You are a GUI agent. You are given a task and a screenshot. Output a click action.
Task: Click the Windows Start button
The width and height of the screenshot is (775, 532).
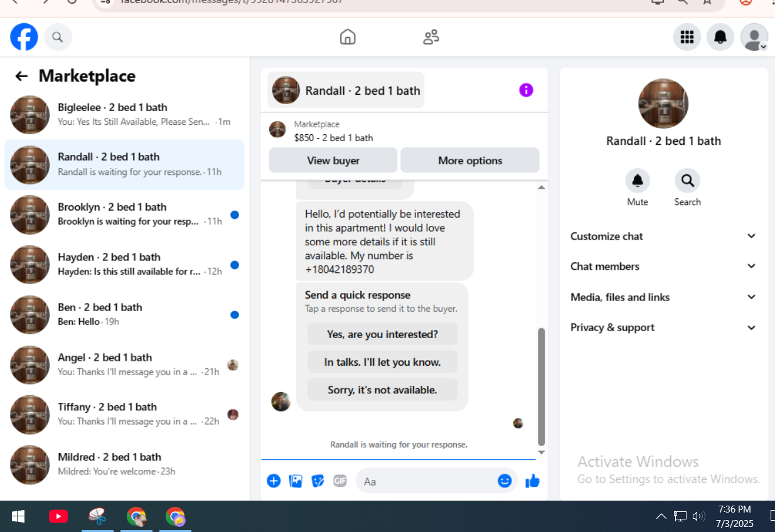point(18,516)
